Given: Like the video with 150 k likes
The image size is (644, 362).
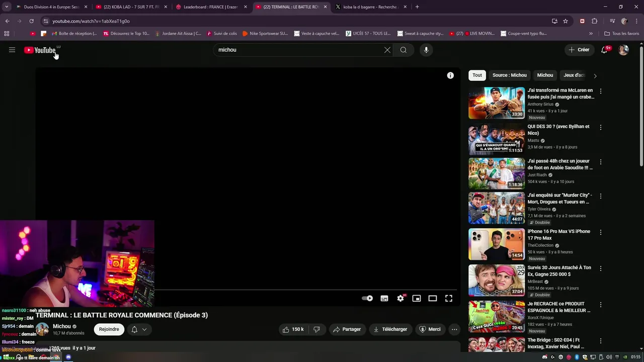Looking at the screenshot, I should 293,329.
